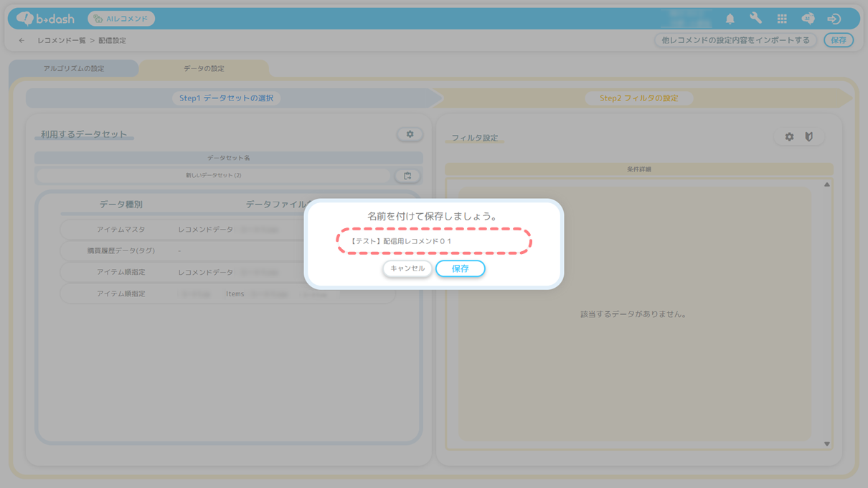The height and width of the screenshot is (488, 868).
Task: Click the dataset settings gear icon
Action: 410,134
